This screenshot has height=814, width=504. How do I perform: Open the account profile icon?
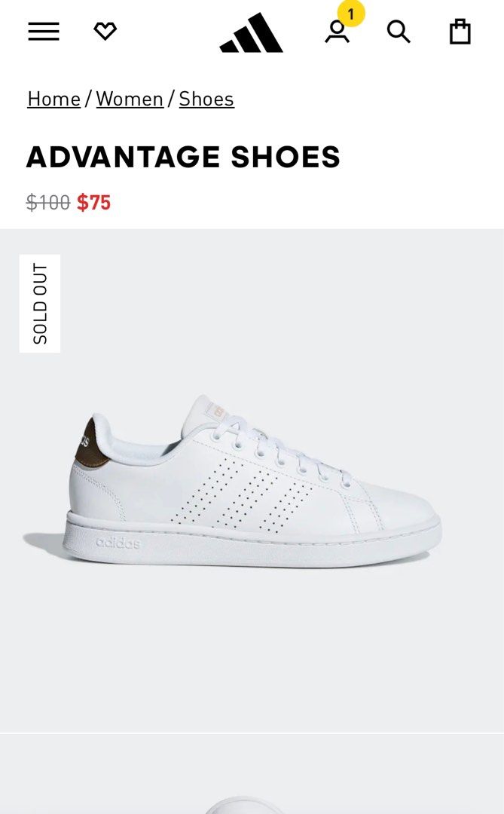338,32
